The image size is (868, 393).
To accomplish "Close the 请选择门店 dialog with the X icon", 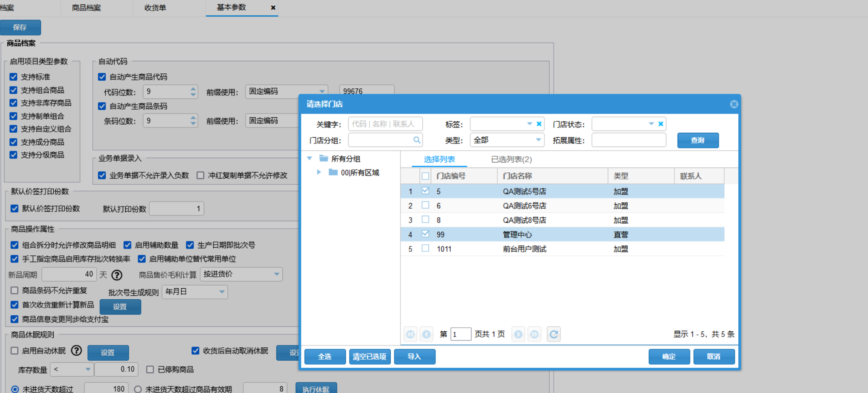I will coord(734,104).
